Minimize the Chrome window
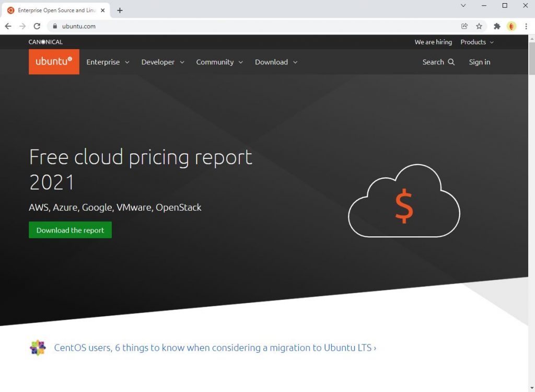Viewport: 535px width, 392px height. (484, 5)
